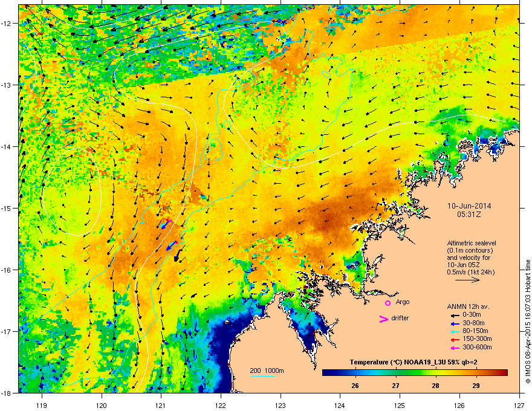The image size is (532, 411).
Task: Click the temperature color bar at 26
Action: (x=355, y=373)
